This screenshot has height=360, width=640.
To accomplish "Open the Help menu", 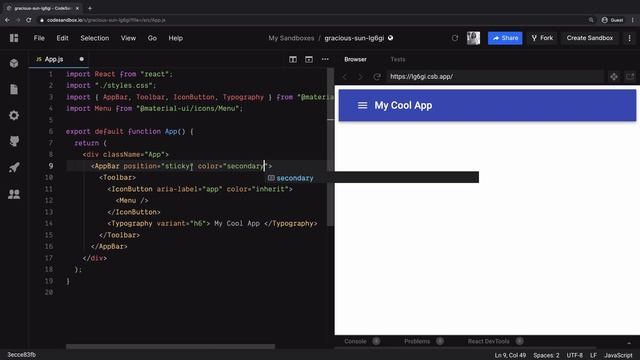I will tap(176, 38).
